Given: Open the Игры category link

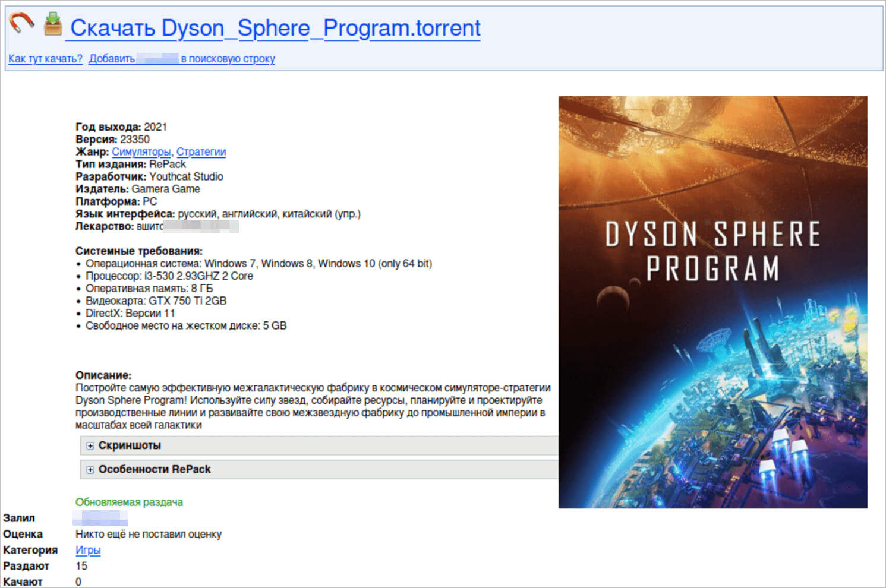Looking at the screenshot, I should 88,550.
